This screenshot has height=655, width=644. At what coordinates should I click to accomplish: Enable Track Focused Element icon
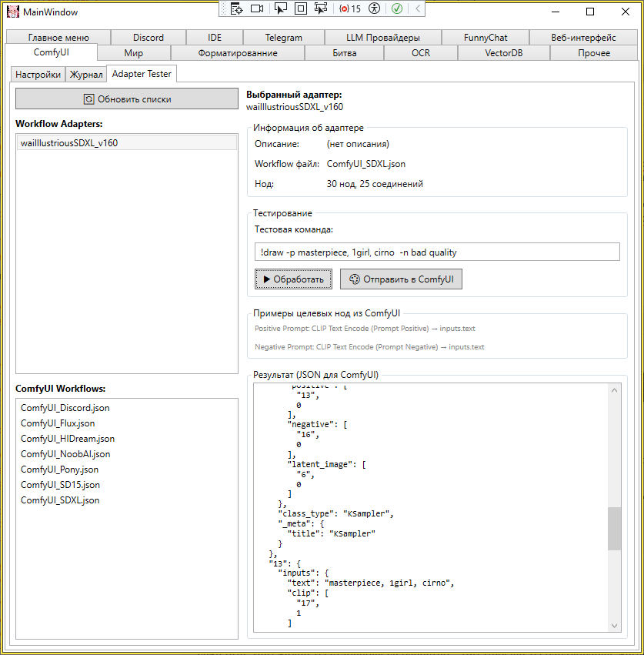[x=321, y=8]
